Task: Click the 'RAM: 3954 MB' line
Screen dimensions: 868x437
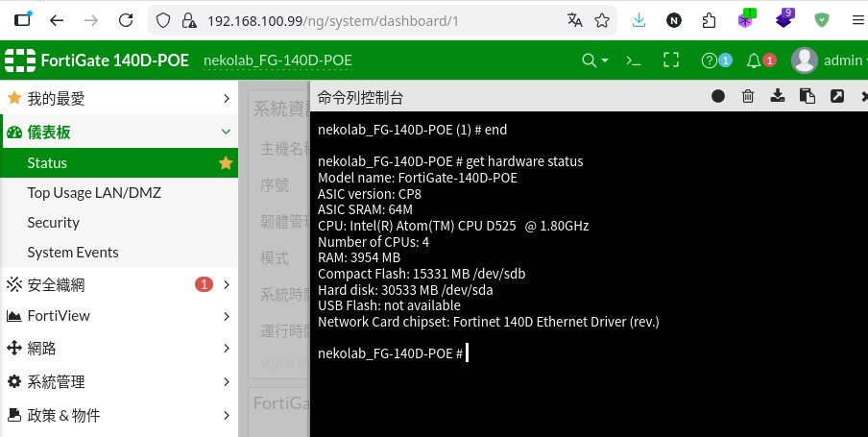Action: point(359,257)
